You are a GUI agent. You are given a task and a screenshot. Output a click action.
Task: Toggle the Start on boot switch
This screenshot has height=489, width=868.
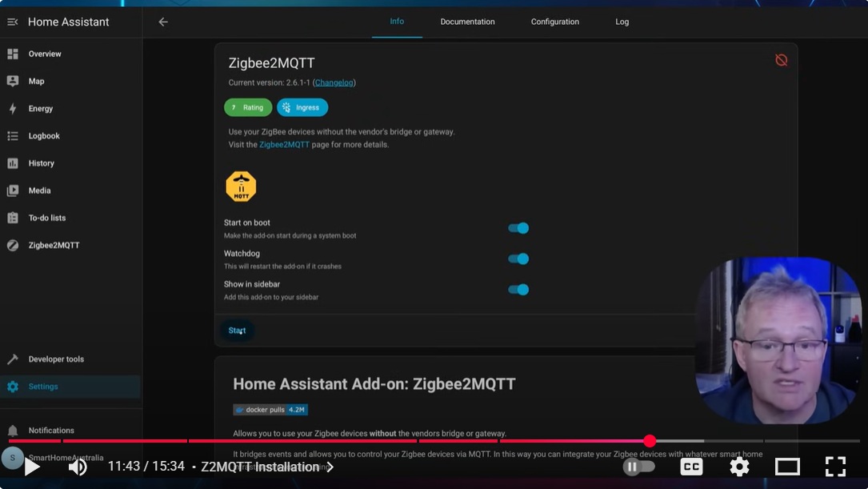[518, 228]
